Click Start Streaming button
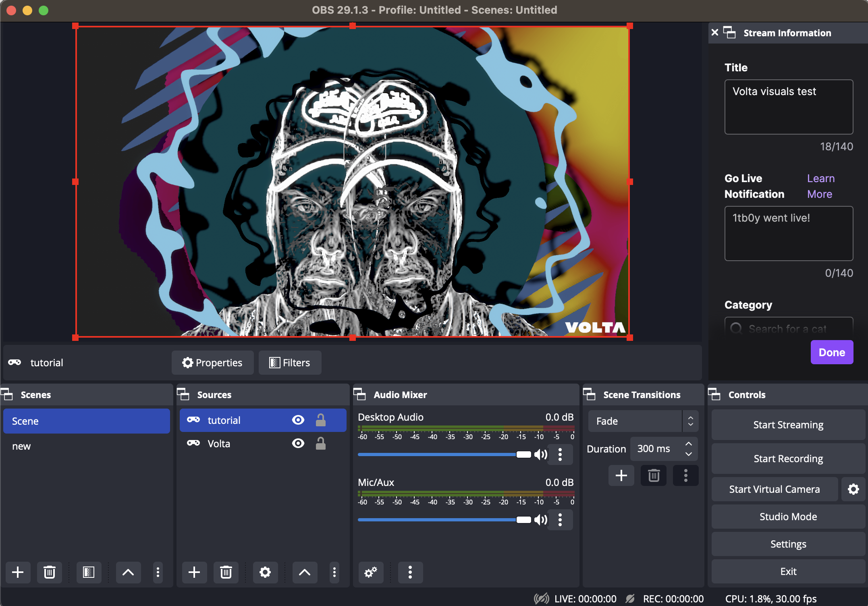This screenshot has width=868, height=606. tap(788, 425)
